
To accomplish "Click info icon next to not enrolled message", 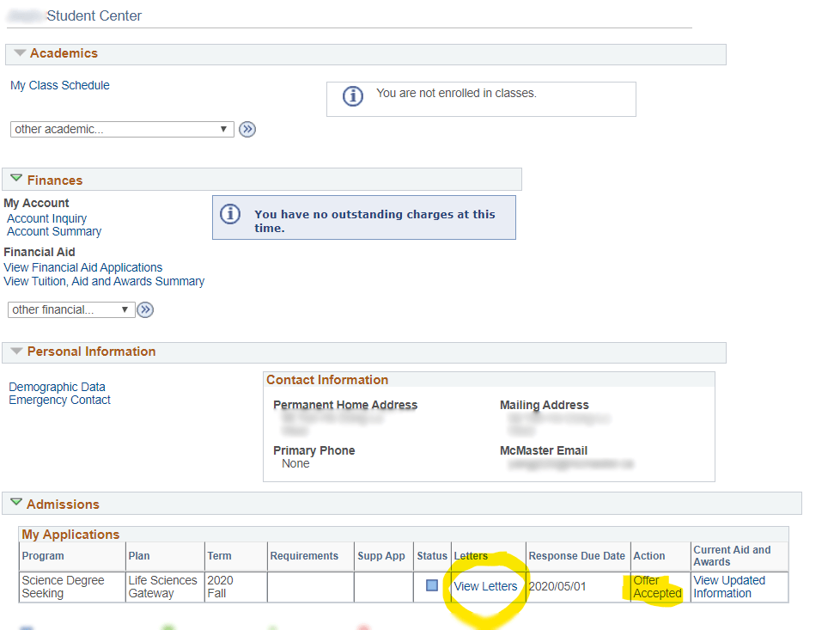I will 353,96.
